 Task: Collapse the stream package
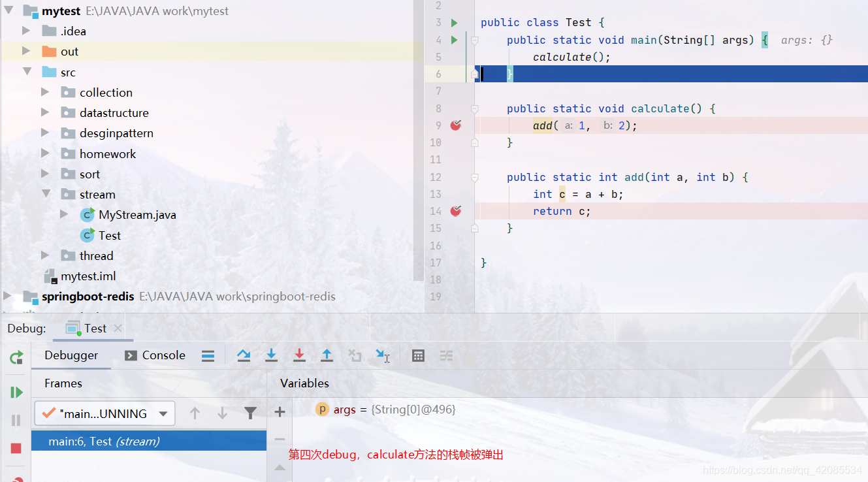tap(46, 194)
